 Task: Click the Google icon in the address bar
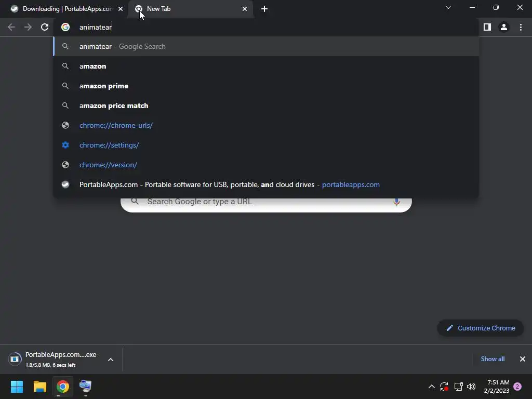pyautogui.click(x=65, y=27)
